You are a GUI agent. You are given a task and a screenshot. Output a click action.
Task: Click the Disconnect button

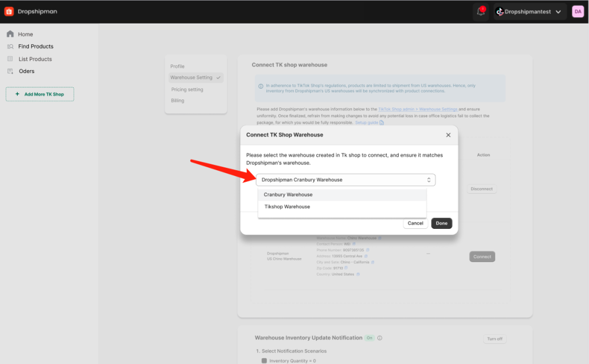click(481, 189)
